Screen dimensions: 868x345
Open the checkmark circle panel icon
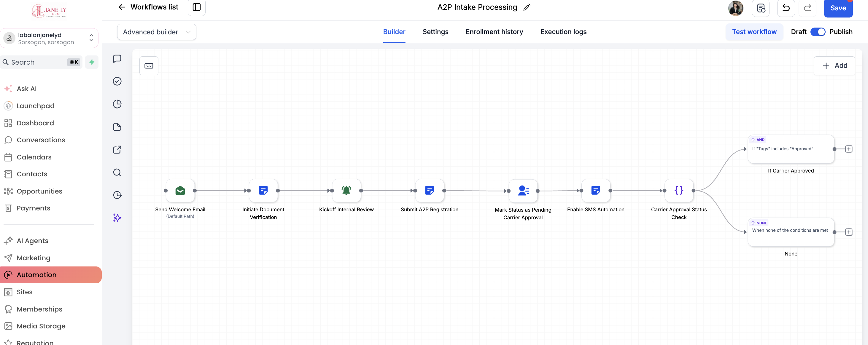click(117, 81)
